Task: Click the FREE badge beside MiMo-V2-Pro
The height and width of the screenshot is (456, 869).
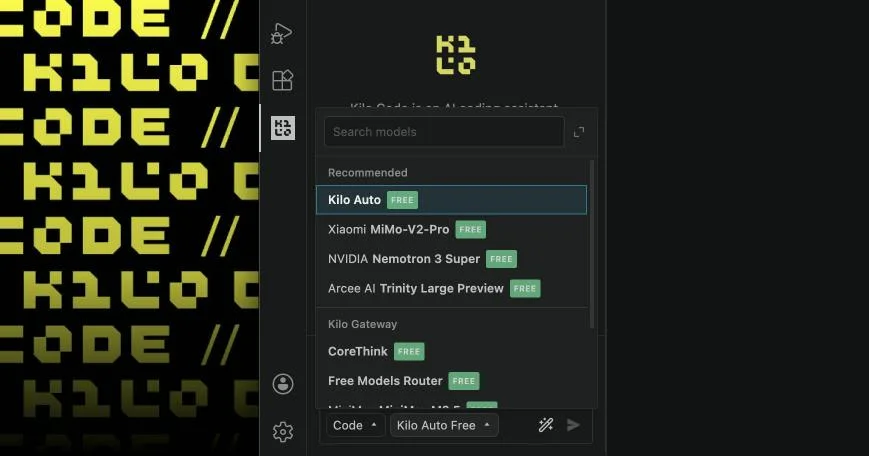Action: click(471, 229)
